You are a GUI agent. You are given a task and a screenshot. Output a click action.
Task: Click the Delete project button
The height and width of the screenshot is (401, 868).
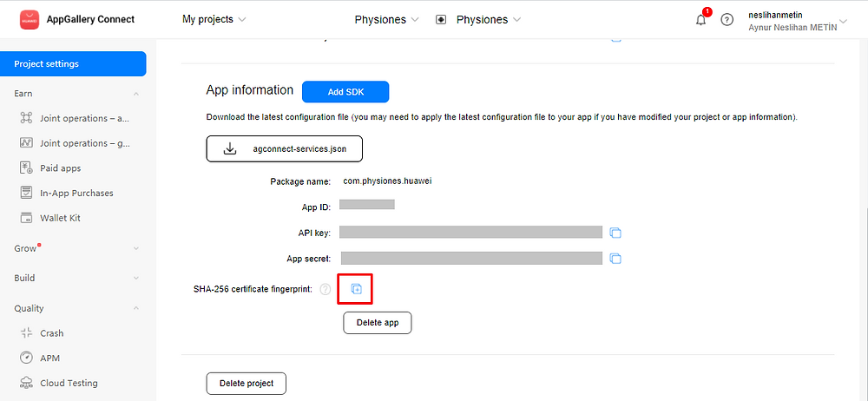[247, 384]
